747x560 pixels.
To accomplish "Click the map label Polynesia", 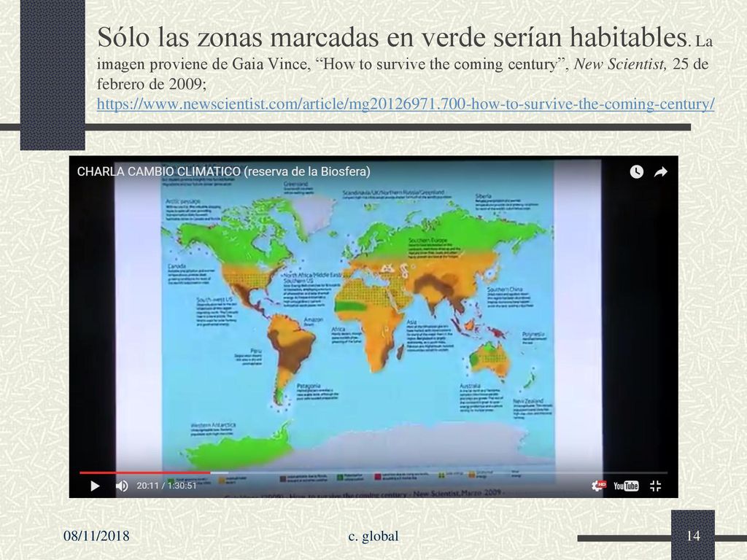I will [x=533, y=335].
